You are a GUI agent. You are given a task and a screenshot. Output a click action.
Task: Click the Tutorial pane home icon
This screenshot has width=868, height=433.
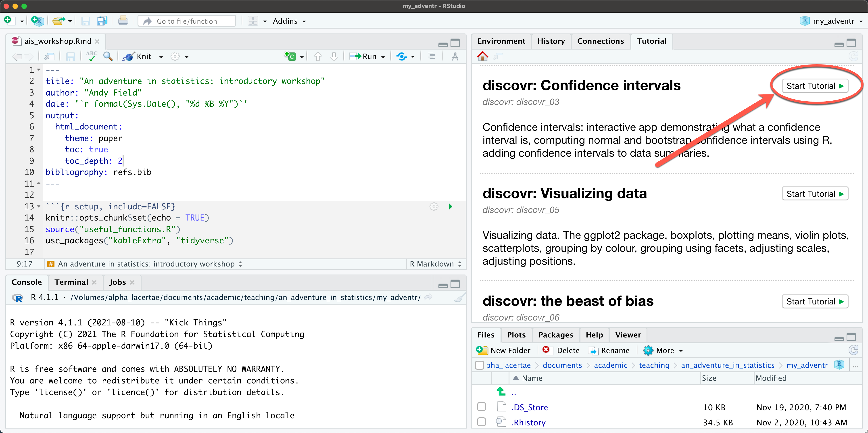coord(482,56)
